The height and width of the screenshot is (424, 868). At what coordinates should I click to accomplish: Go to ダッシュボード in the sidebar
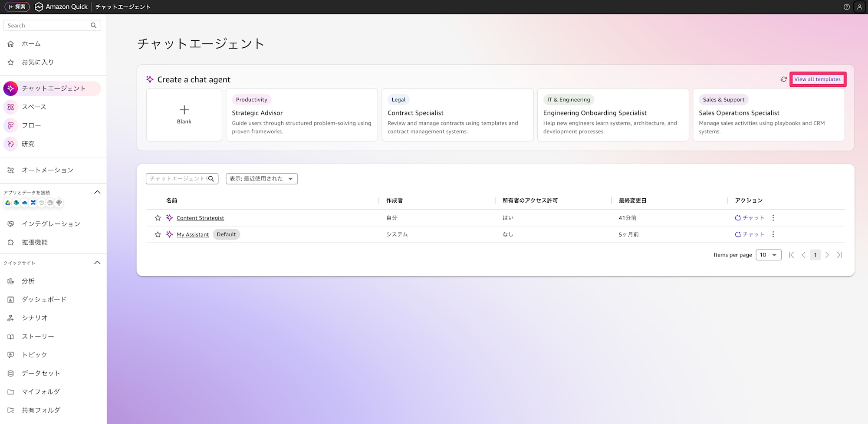point(43,299)
